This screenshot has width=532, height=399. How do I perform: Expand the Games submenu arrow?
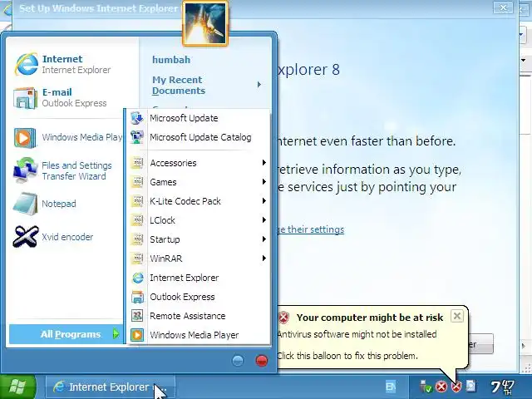pos(264,182)
